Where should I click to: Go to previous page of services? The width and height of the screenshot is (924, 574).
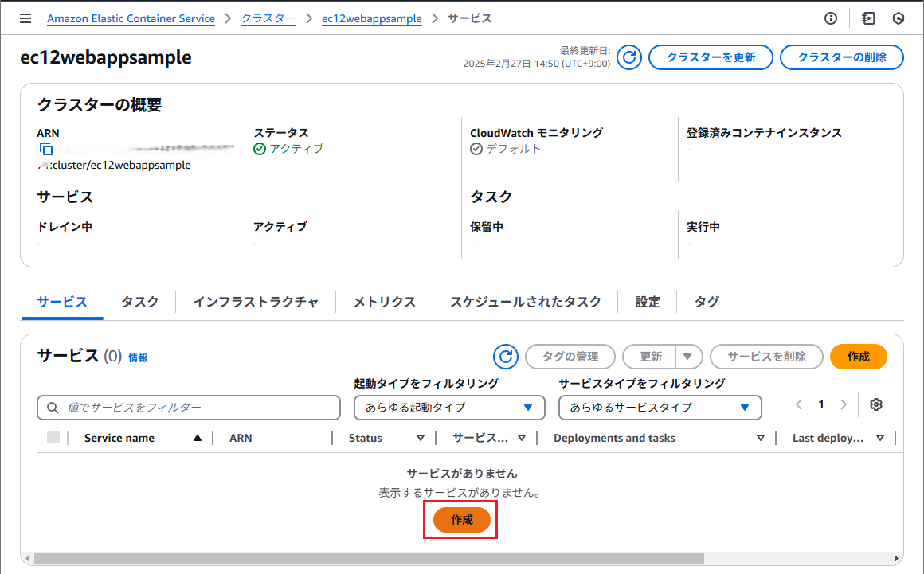[799, 404]
